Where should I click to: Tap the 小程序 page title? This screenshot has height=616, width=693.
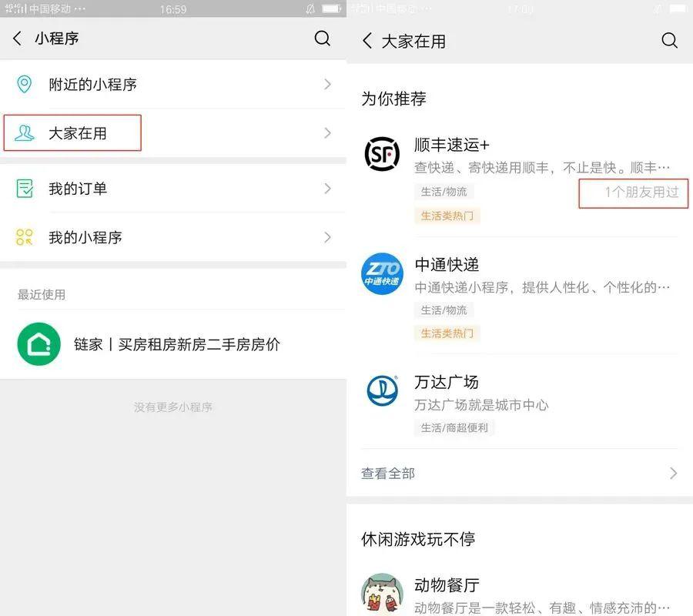click(57, 38)
